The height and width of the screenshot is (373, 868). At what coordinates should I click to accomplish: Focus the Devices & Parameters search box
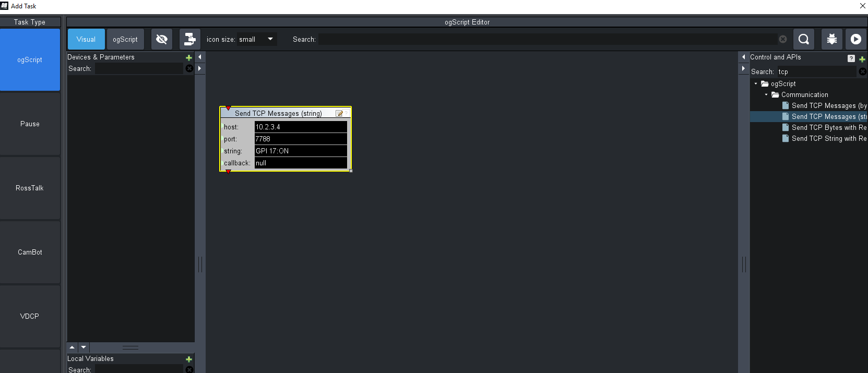[x=139, y=68]
